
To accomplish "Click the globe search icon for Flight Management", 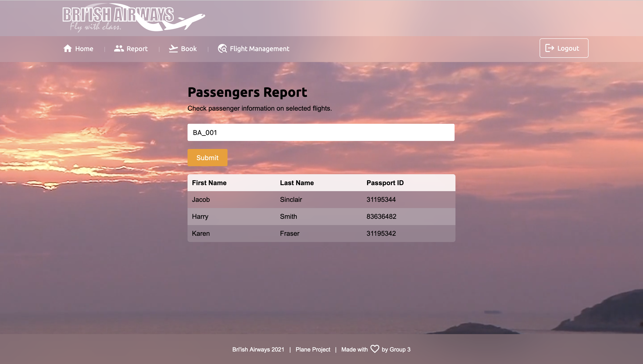I will (x=222, y=48).
